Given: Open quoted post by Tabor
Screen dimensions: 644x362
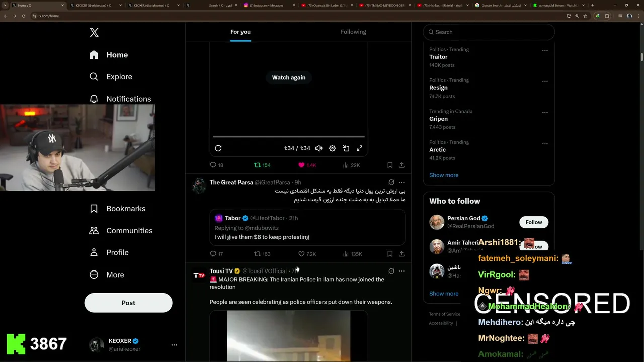Looking at the screenshot, I should pos(307,227).
